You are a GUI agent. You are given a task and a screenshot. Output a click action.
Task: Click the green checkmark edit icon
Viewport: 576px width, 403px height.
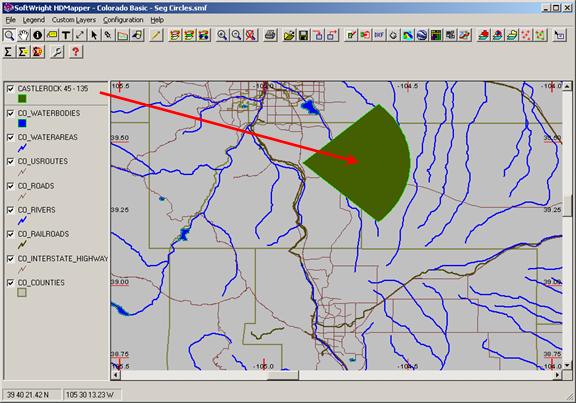(x=351, y=35)
